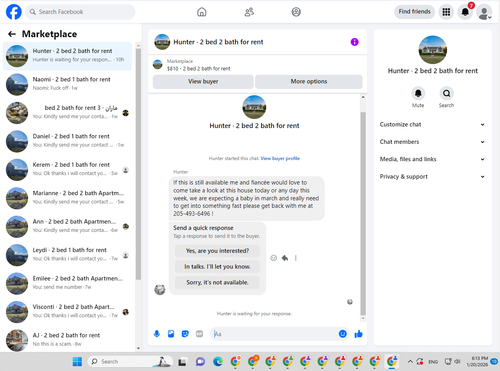Click the Facebook logo icon
500x371 pixels.
point(14,12)
